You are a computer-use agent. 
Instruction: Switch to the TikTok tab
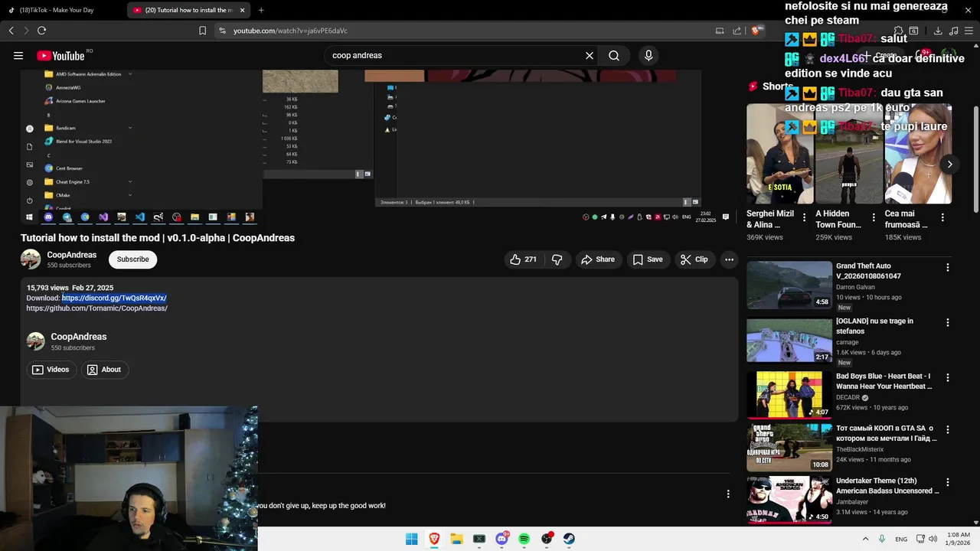(x=61, y=10)
